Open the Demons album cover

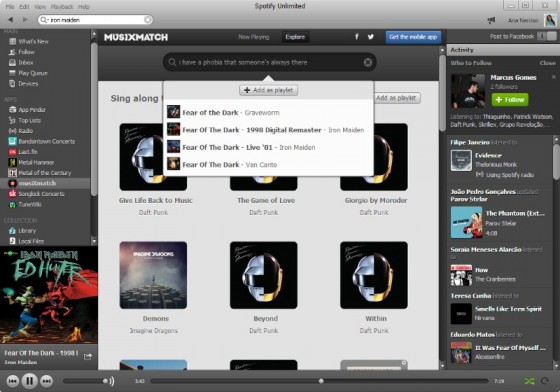click(153, 275)
